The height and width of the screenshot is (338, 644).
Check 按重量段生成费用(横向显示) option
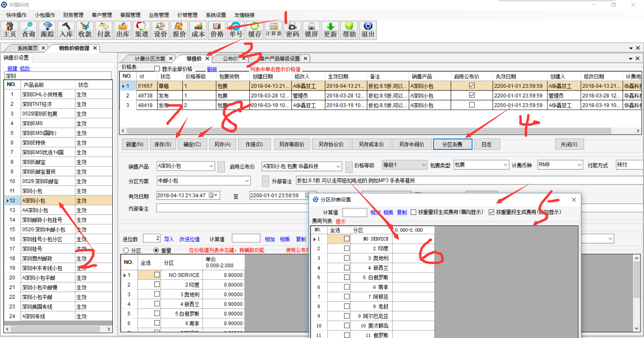pos(414,212)
